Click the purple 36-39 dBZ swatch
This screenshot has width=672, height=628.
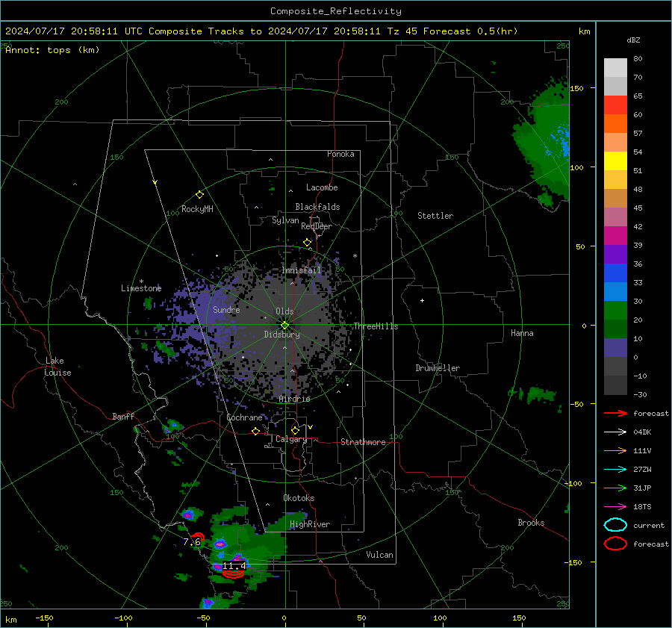click(615, 254)
